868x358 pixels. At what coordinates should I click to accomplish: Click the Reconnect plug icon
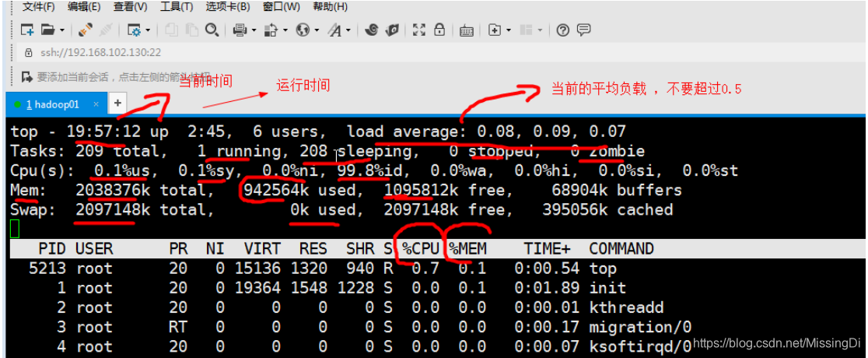tap(85, 30)
